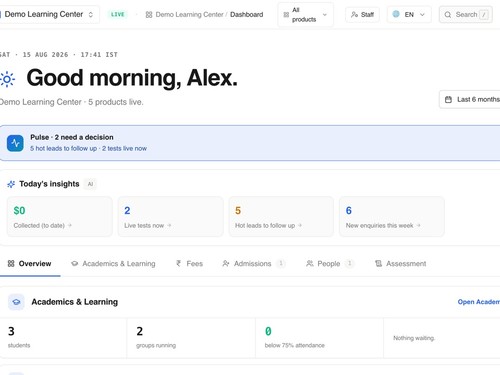Open the 5 Hot leads to follow up card
This screenshot has height=375, width=500.
pos(281,217)
